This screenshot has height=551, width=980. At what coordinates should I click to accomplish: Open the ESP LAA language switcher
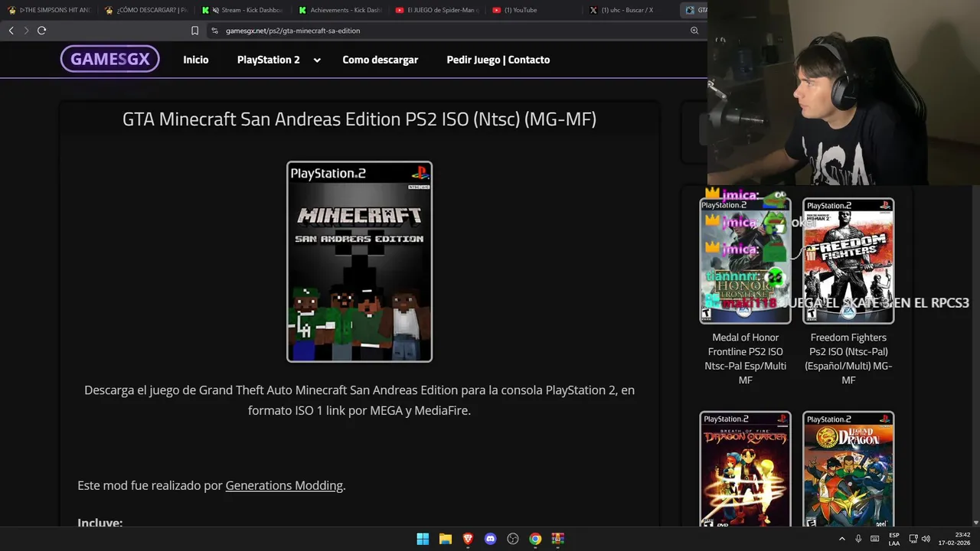[x=894, y=539]
